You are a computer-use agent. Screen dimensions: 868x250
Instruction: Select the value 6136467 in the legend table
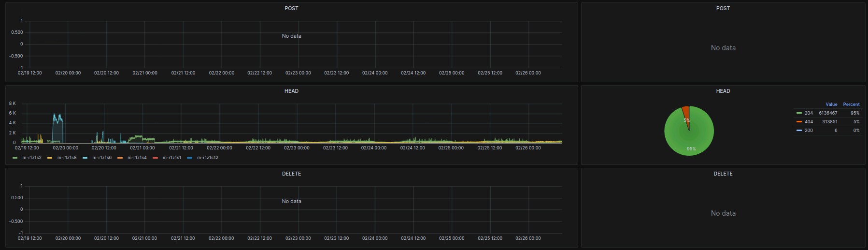(x=828, y=113)
